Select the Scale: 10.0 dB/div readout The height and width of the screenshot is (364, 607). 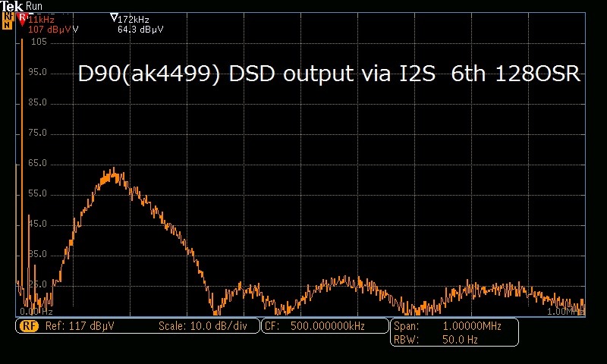point(203,326)
